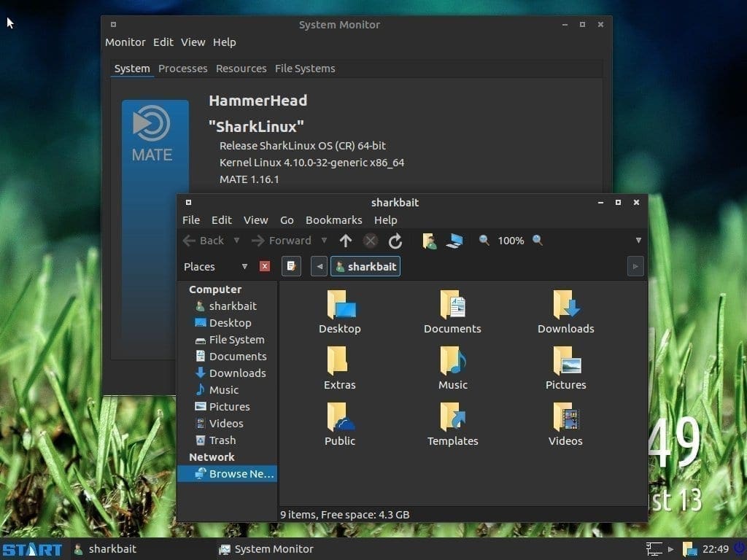The height and width of the screenshot is (560, 747).
Task: Select sharkbait in Places sidebar
Action: click(228, 306)
